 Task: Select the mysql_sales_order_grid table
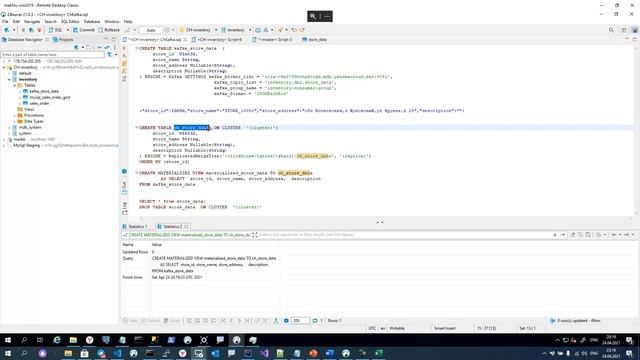[49, 98]
